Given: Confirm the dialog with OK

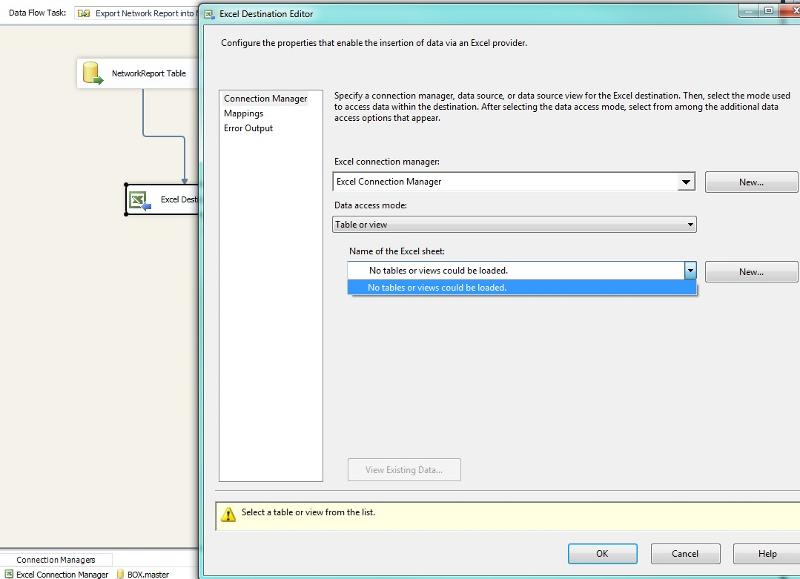Looking at the screenshot, I should coord(602,553).
